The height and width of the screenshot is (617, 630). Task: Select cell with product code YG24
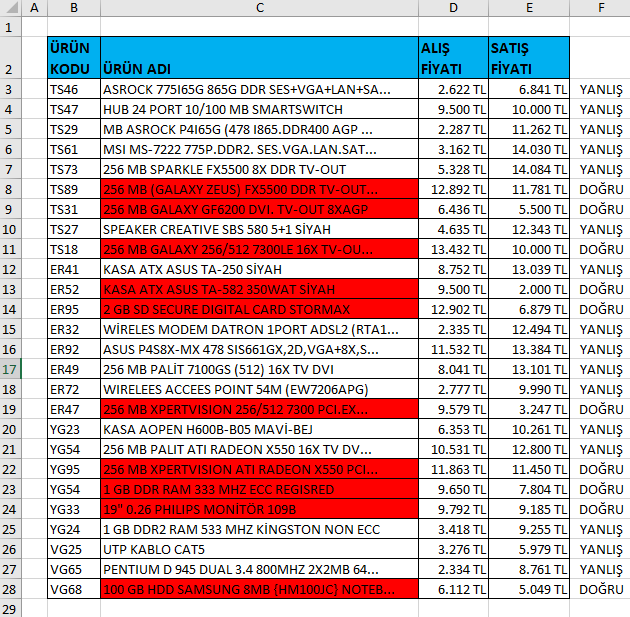pyautogui.click(x=74, y=529)
